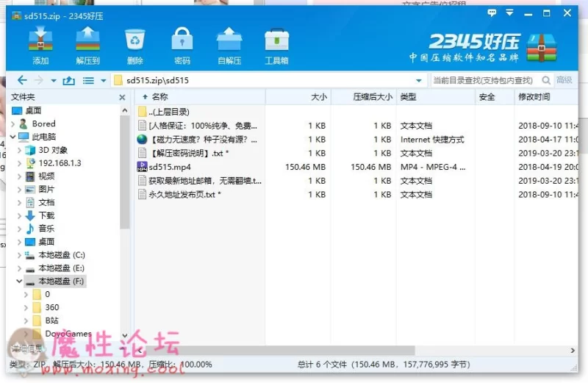Select the ..(上层目录) parent folder row
Screen dimensions: 588x383
(x=356, y=112)
